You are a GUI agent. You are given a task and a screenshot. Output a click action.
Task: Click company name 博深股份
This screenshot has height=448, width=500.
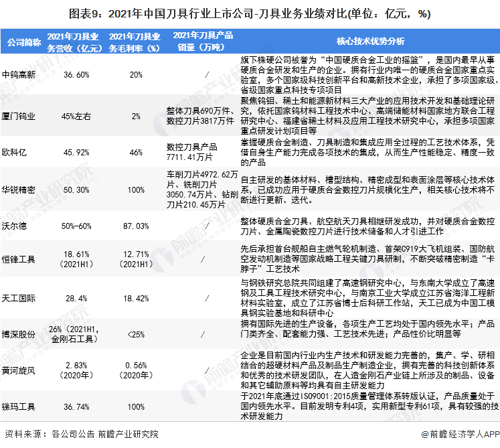coord(19,334)
